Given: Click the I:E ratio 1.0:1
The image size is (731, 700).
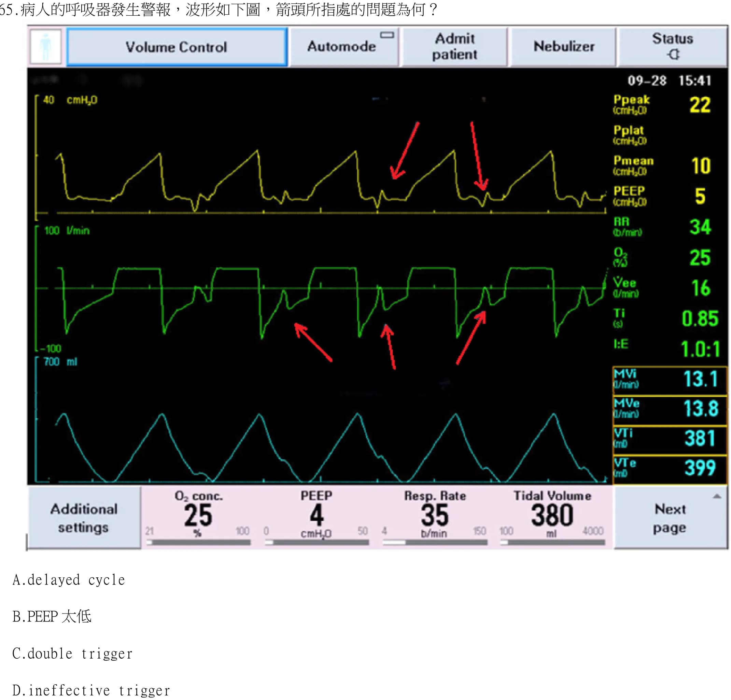Looking at the screenshot, I should click(700, 349).
